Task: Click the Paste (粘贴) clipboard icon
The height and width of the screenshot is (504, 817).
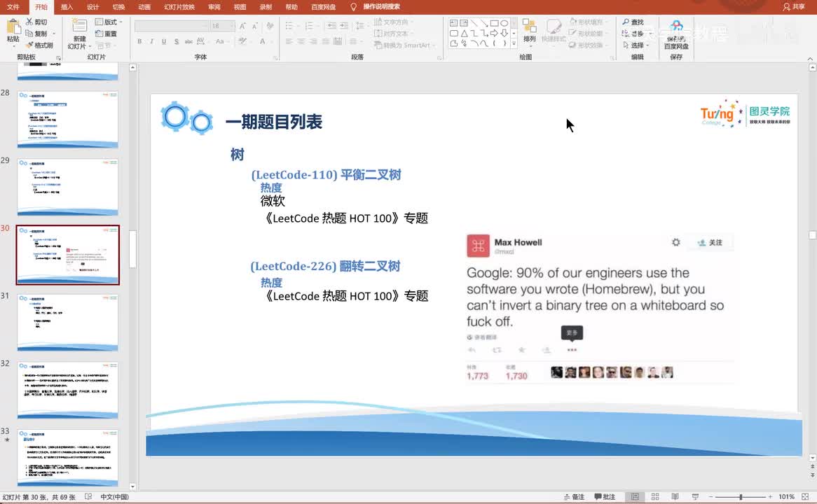Action: [x=13, y=27]
